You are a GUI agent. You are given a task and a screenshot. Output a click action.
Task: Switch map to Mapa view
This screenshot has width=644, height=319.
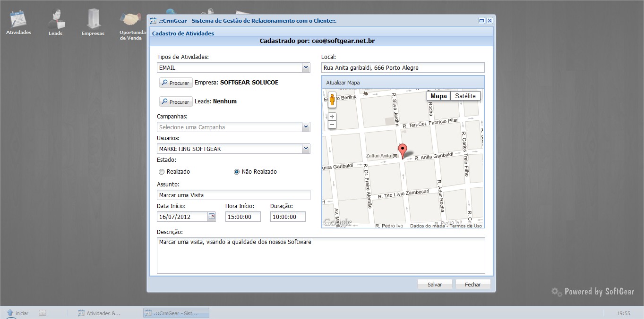click(x=438, y=96)
